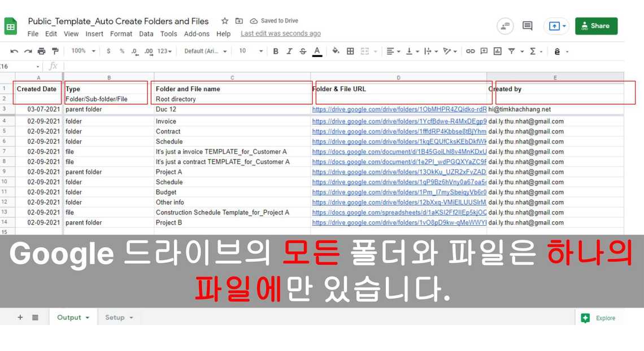The image size is (644, 351).
Task: Click the print icon
Action: coord(41,51)
